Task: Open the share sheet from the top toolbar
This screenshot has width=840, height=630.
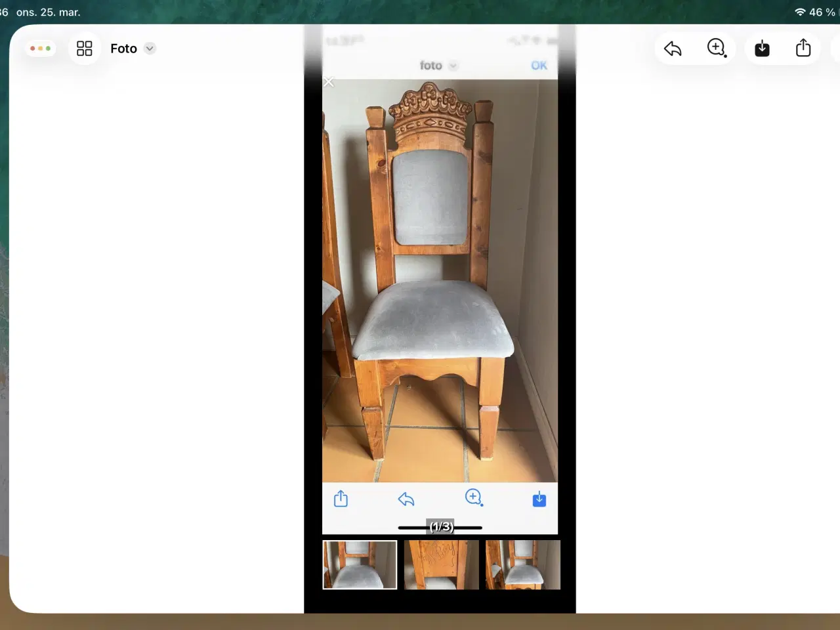Action: 803,48
